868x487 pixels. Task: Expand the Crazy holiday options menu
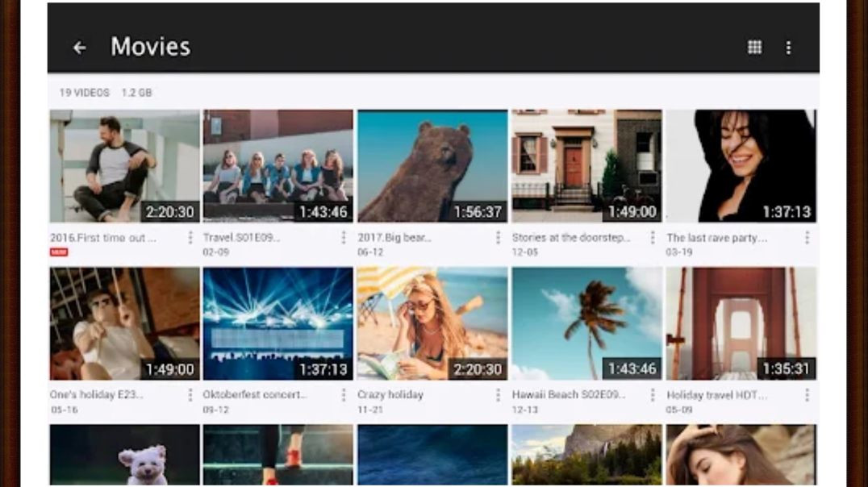(498, 395)
